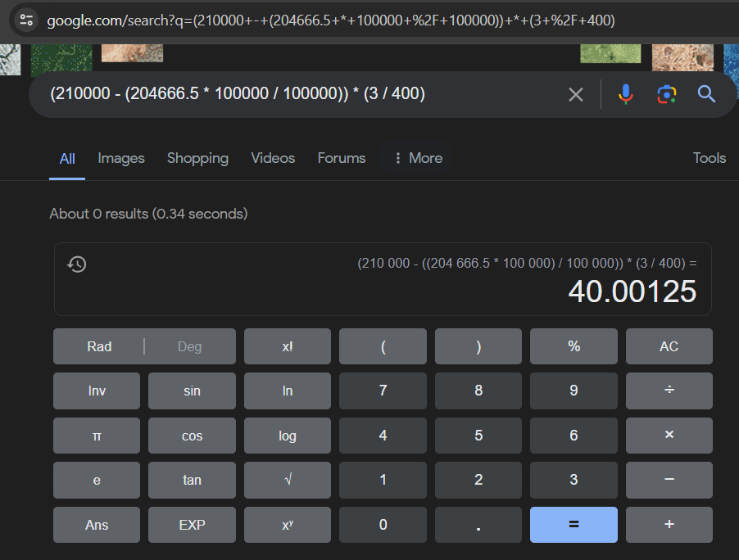The width and height of the screenshot is (739, 560).
Task: Insert a decimal point
Action: click(478, 525)
